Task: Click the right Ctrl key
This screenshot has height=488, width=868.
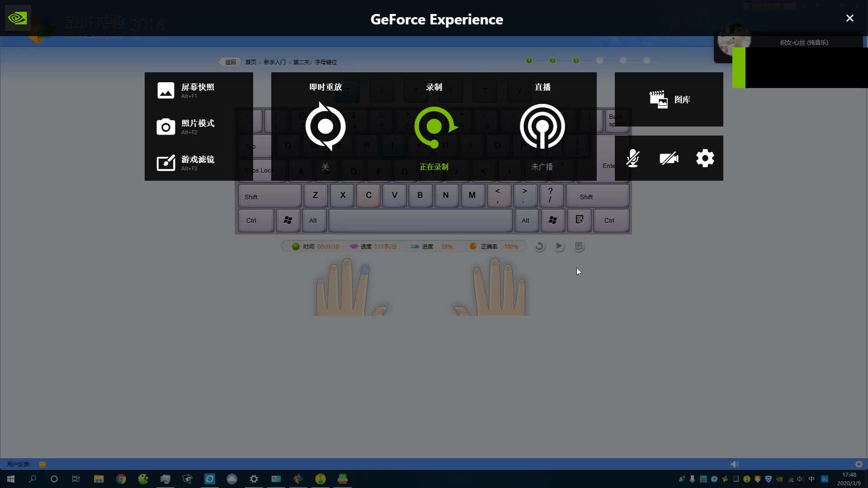Action: tap(611, 221)
